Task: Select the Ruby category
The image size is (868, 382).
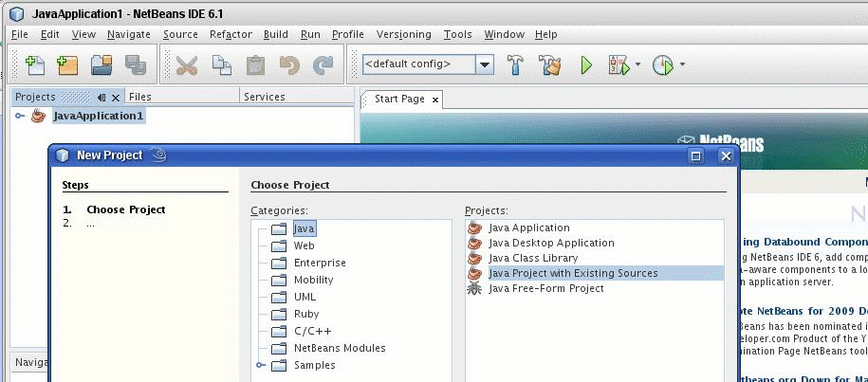Action: pos(306,314)
